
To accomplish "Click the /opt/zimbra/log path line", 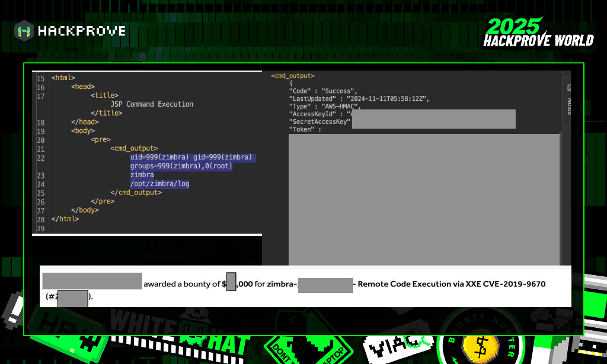I will (159, 184).
